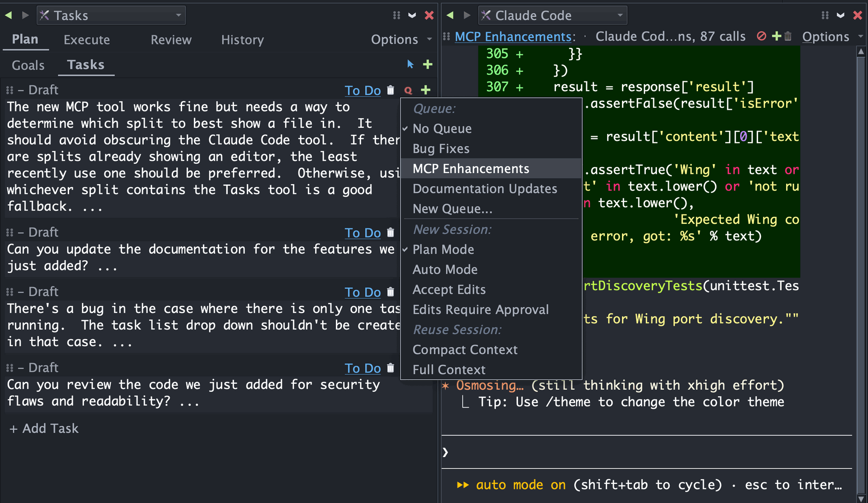868x503 pixels.
Task: Go back in Claude Code panel history
Action: click(450, 15)
